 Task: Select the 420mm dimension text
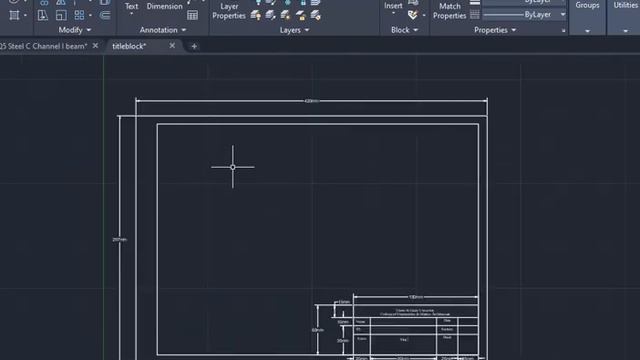click(311, 101)
